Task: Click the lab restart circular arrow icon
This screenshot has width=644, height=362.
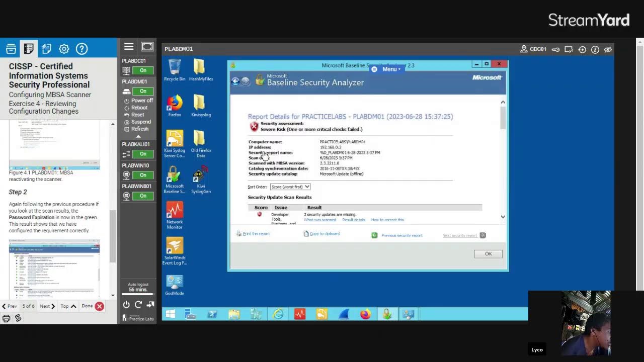Action: tap(138, 305)
